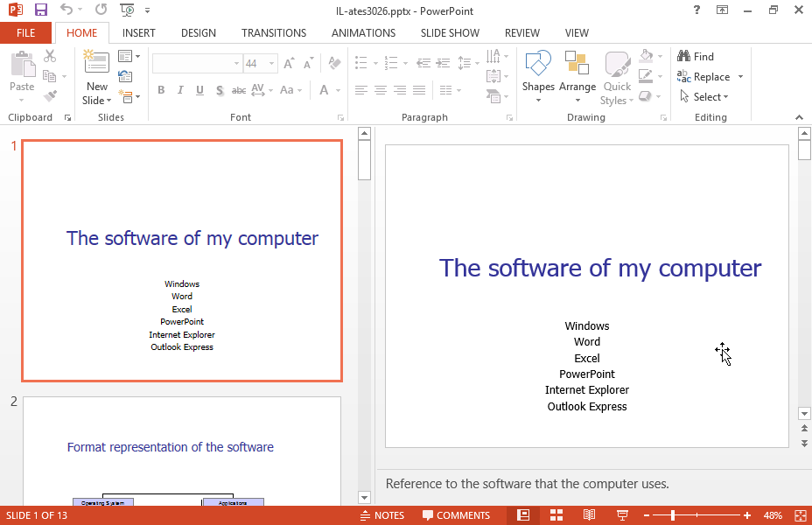
Task: Click the zoom in plus button
Action: 746,515
